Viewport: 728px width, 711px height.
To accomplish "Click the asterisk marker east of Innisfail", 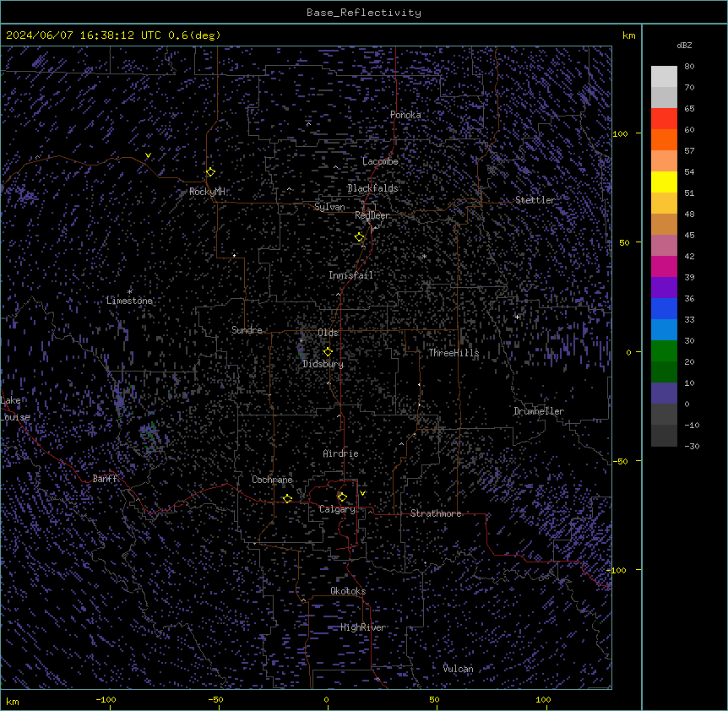I will [424, 257].
